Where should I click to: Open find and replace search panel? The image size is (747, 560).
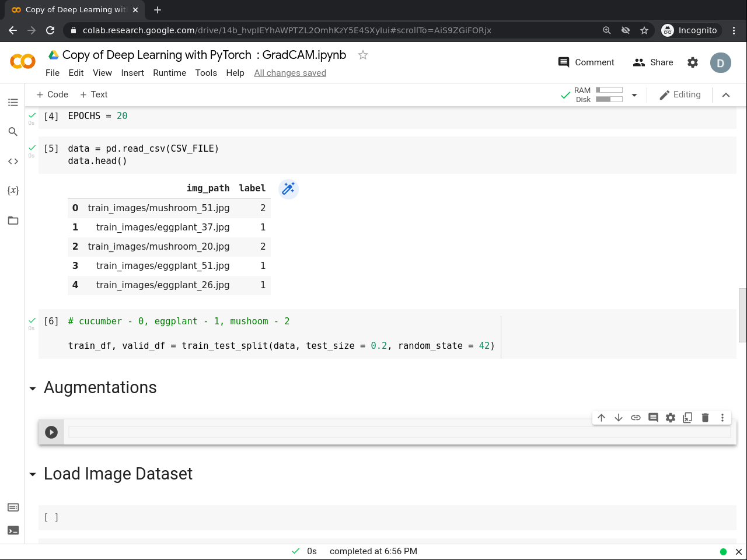[13, 132]
